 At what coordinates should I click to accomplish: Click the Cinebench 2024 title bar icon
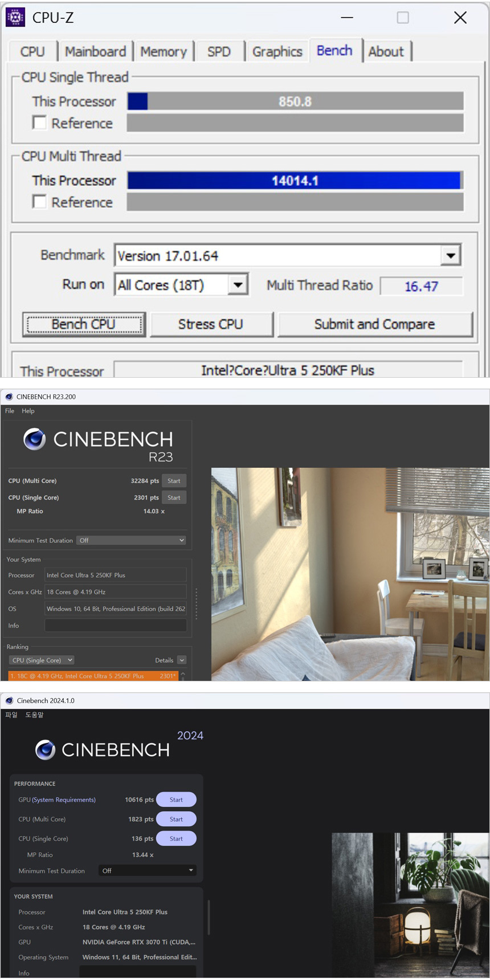(x=9, y=701)
